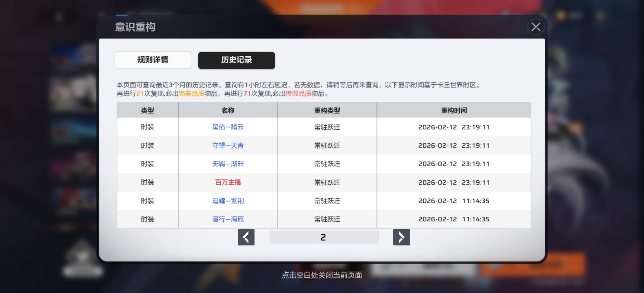Click the orange 完美品质 text
This screenshot has height=293, width=644.
point(191,94)
